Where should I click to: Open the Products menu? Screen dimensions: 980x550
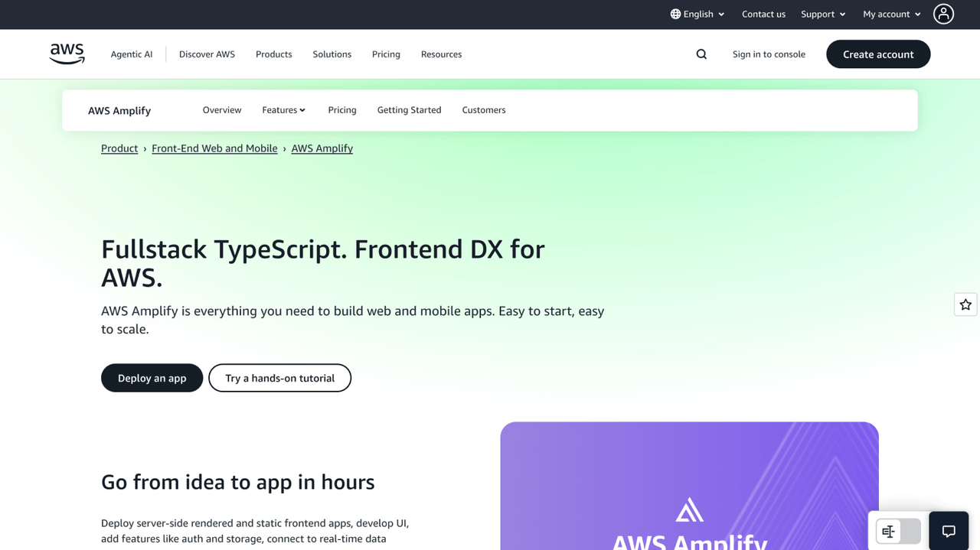pos(273,54)
